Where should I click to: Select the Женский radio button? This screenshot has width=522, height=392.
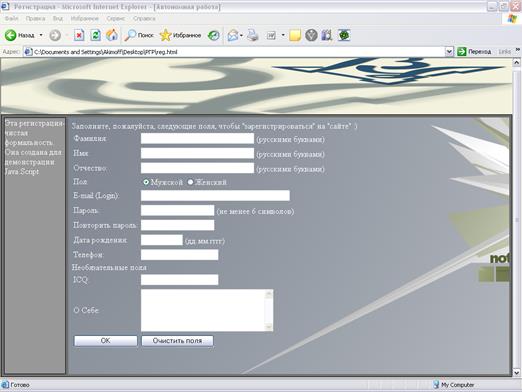pos(190,182)
